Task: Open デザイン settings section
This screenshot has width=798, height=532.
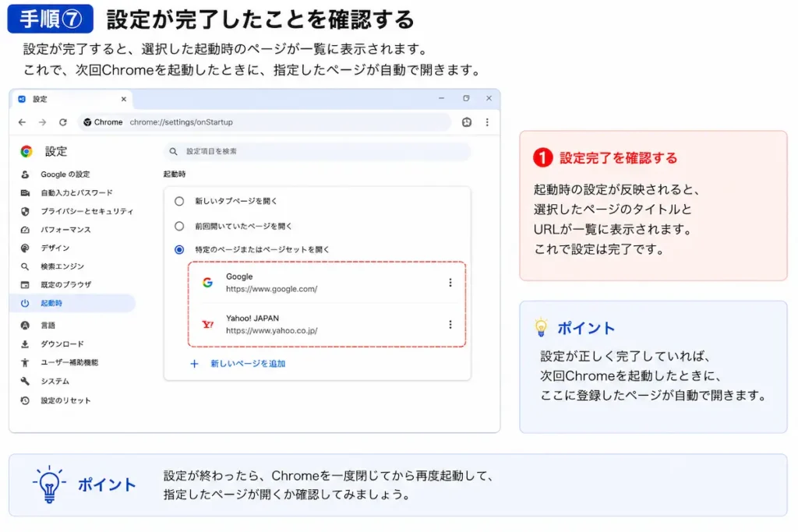Action: point(55,248)
